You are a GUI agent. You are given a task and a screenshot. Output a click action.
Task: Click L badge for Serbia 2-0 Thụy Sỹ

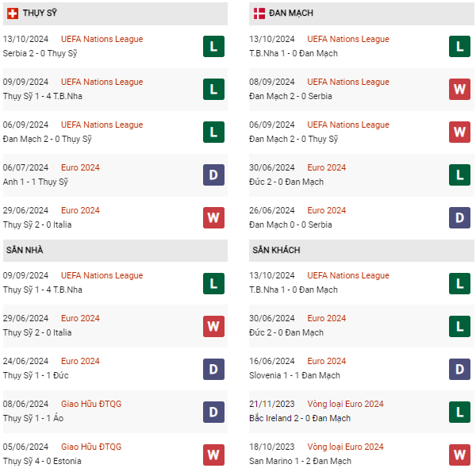213,47
